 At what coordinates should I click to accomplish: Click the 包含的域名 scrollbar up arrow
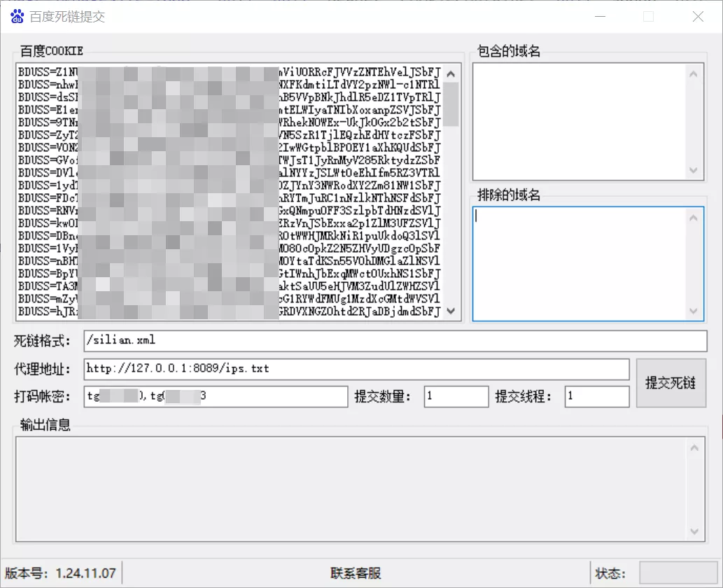point(693,73)
